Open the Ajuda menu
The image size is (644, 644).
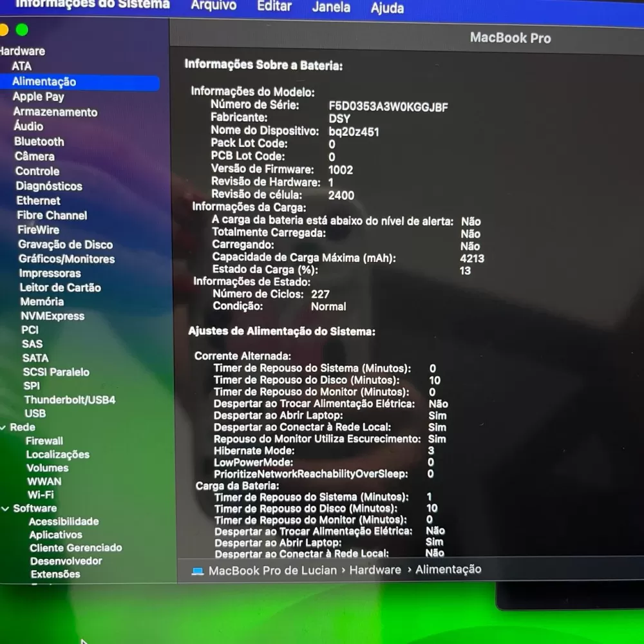point(387,8)
